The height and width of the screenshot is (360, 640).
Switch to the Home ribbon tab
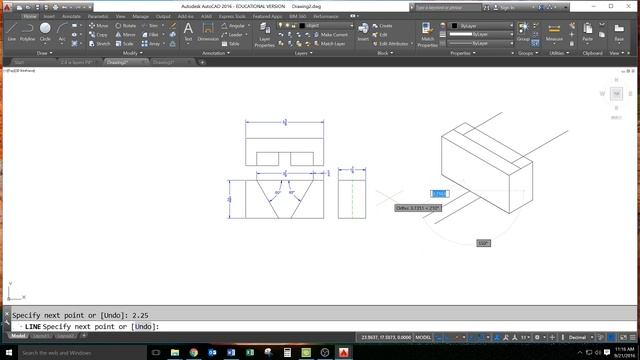(x=29, y=16)
